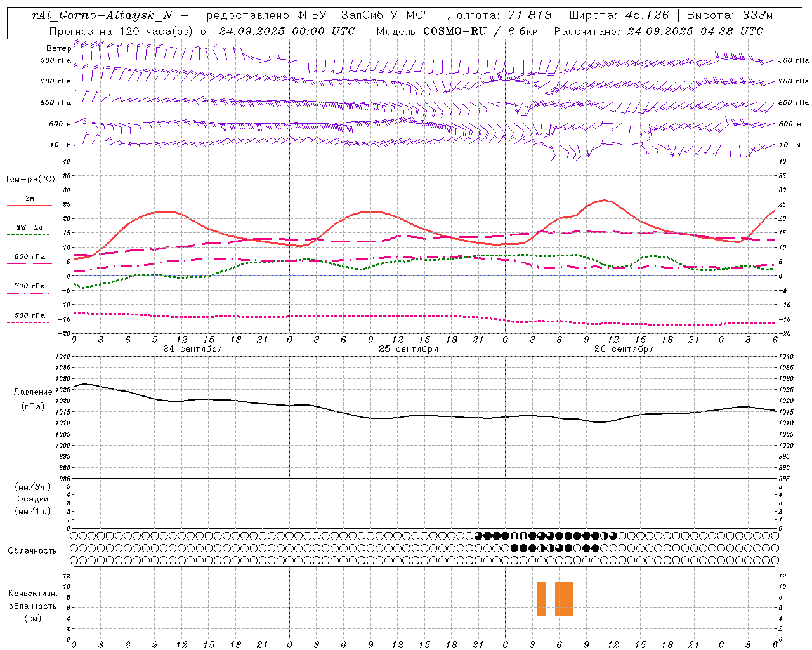
Task: Click the solid red line sample under 2м legend
Action: (29, 206)
